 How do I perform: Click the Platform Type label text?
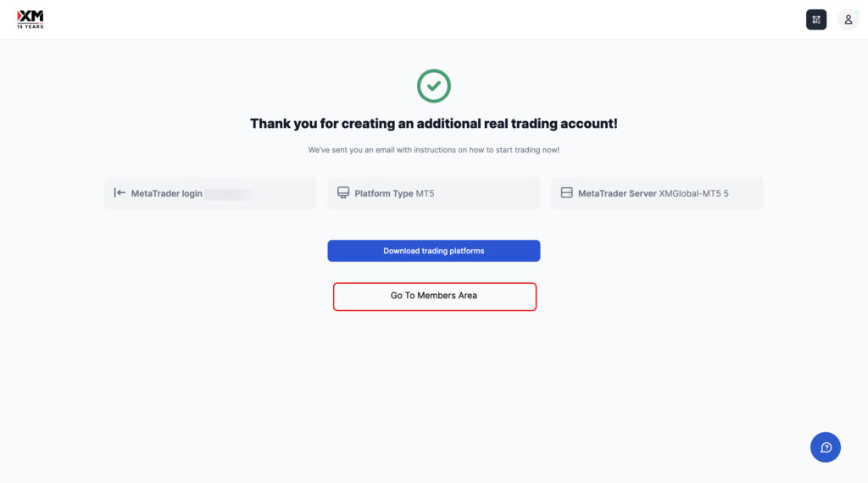pos(384,194)
